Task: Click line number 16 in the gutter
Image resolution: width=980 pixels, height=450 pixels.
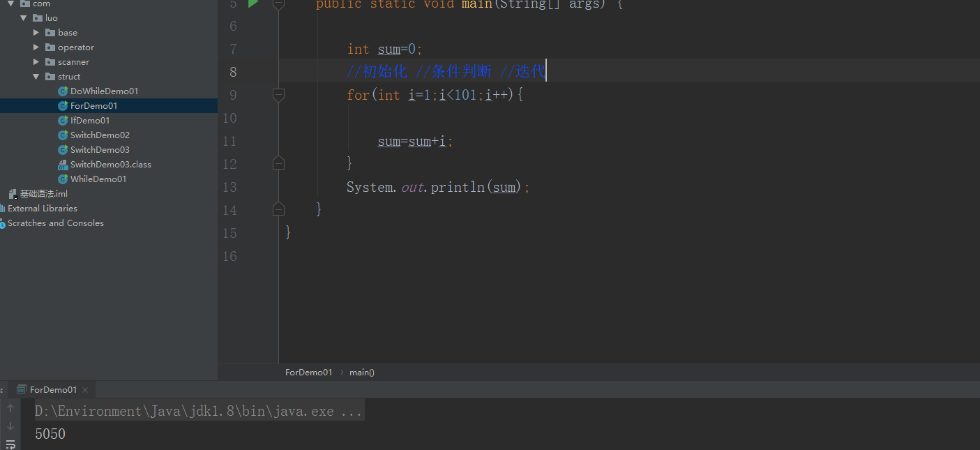Action: click(x=229, y=256)
